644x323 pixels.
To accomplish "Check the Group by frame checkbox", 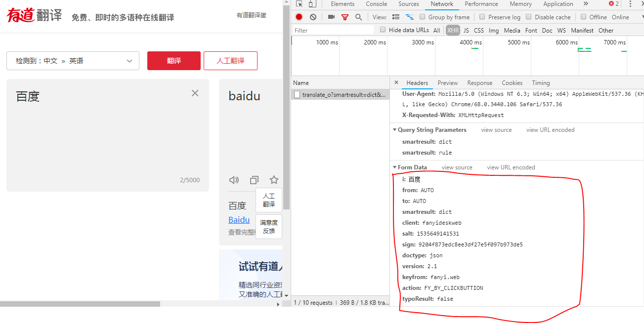I will point(423,17).
